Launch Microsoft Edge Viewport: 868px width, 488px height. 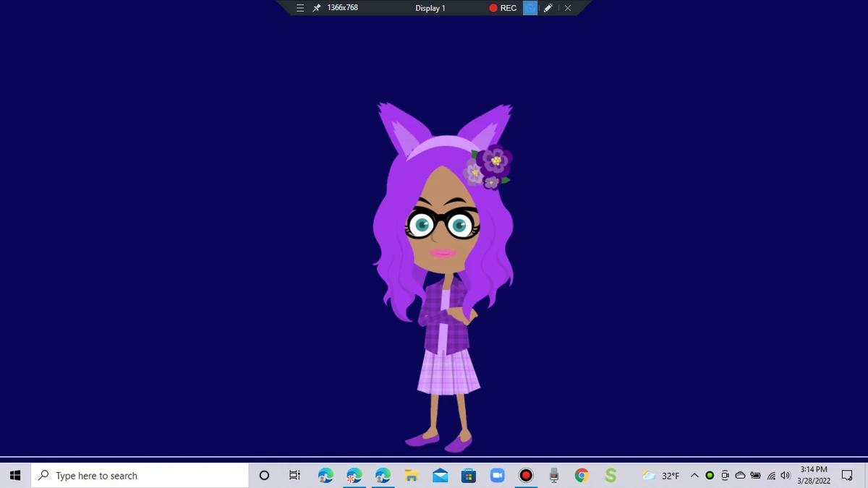[325, 476]
